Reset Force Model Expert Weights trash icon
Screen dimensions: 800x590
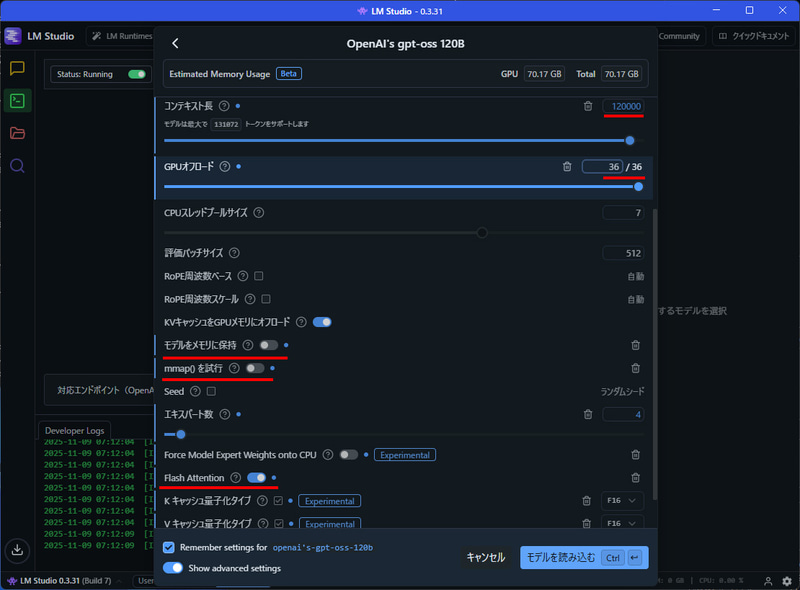point(635,454)
